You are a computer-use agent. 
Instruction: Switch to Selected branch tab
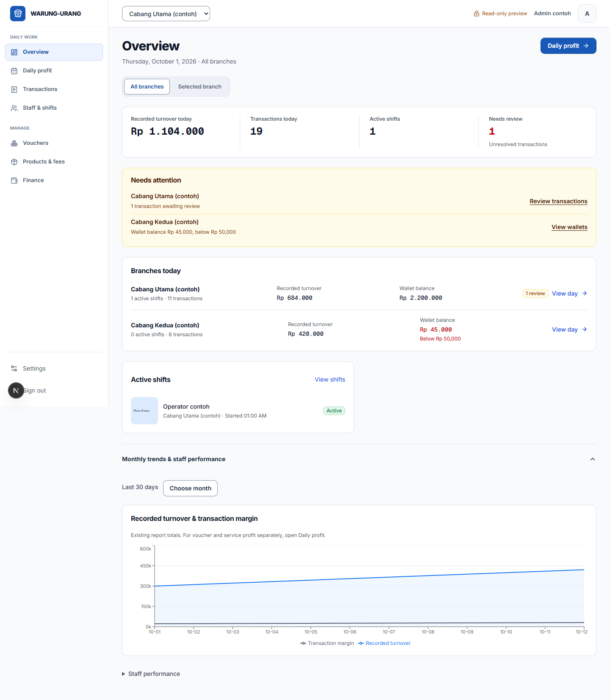tap(200, 86)
